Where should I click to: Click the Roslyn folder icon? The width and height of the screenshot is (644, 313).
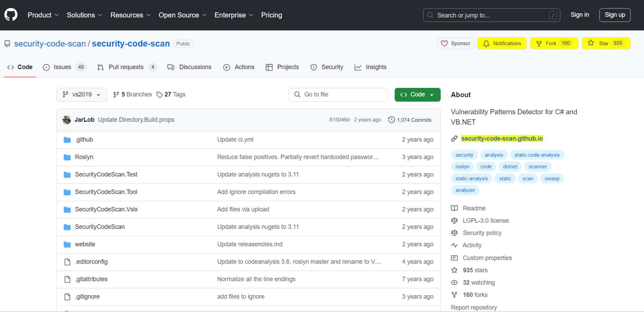pos(67,157)
